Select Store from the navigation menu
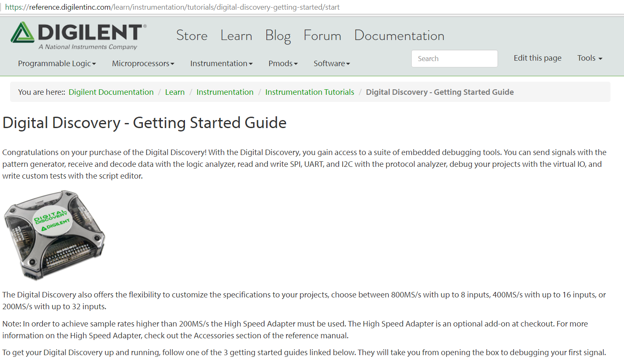 (192, 35)
